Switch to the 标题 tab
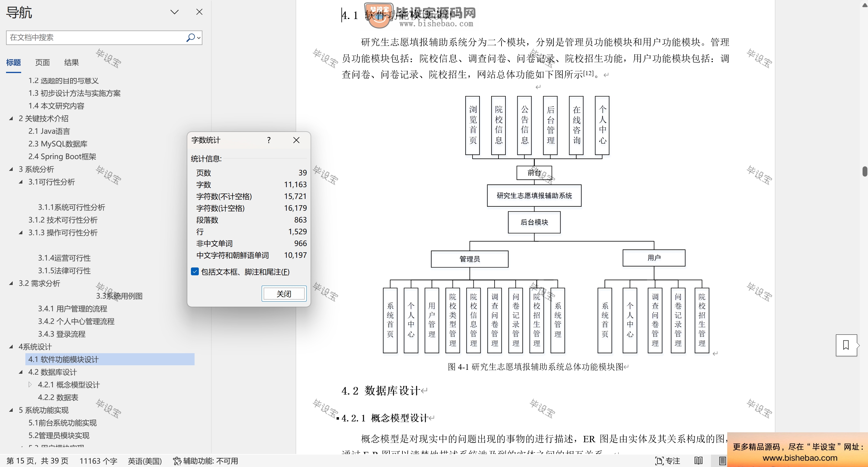This screenshot has width=868, height=467. pos(14,62)
